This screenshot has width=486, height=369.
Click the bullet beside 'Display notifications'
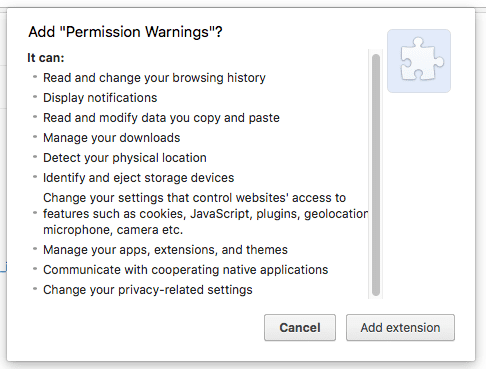35,97
